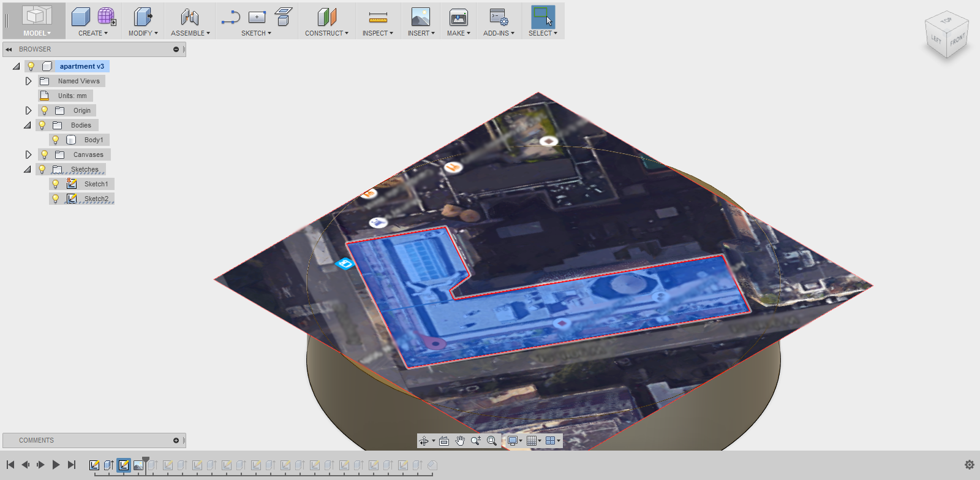Click the first extrude feature in timeline
The width and height of the screenshot is (980, 480).
(x=109, y=465)
